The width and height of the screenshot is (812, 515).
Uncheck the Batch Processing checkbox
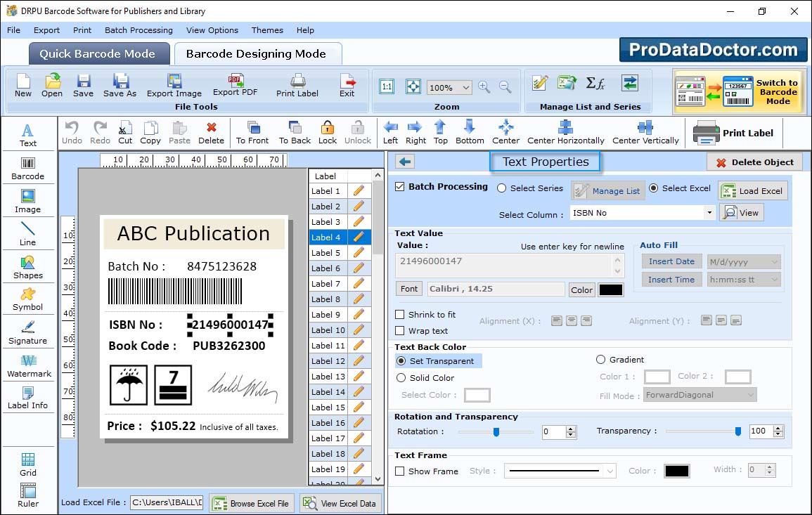[x=400, y=187]
